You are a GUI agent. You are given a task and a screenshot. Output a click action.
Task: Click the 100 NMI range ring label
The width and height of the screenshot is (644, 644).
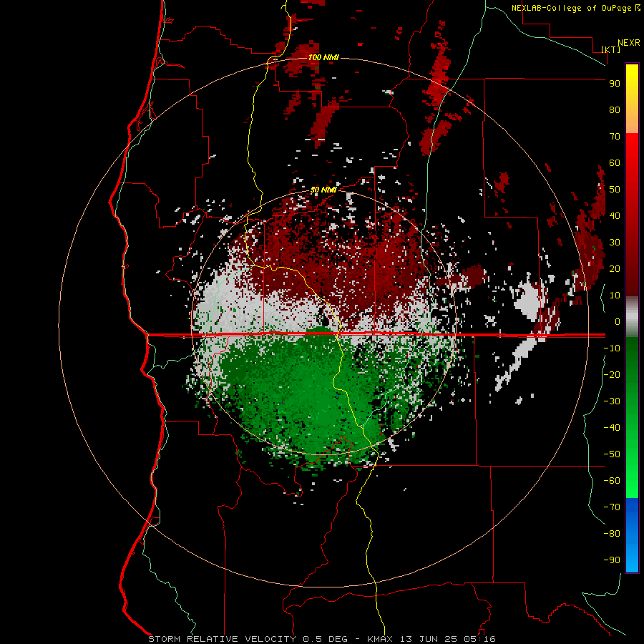click(x=323, y=57)
